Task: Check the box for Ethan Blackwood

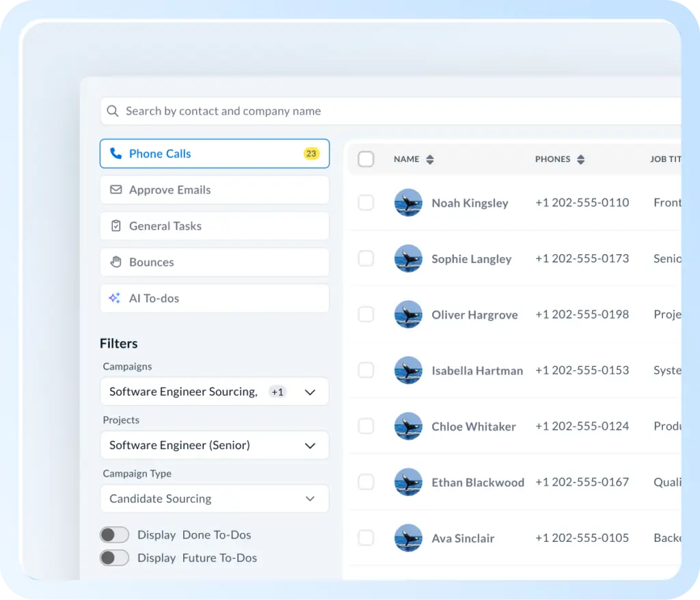Action: (x=366, y=482)
